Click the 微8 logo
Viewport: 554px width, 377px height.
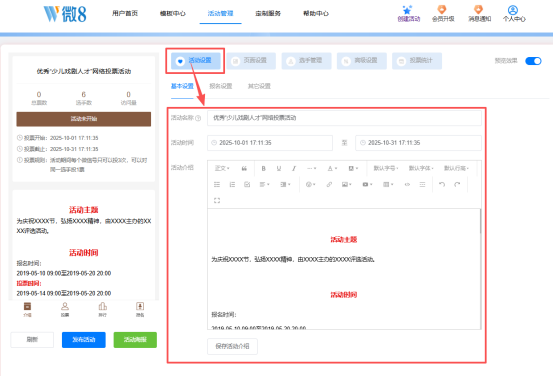65,14
